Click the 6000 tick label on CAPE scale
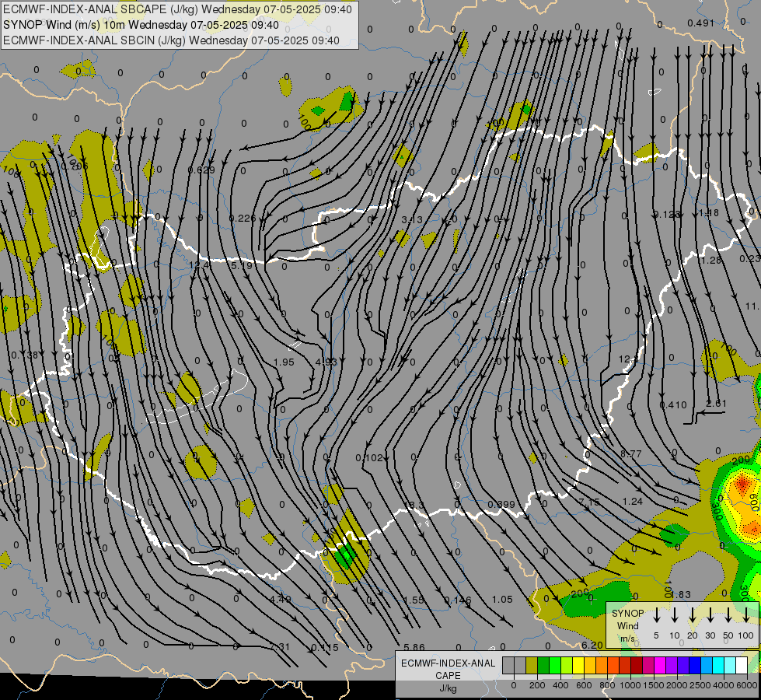 (748, 685)
